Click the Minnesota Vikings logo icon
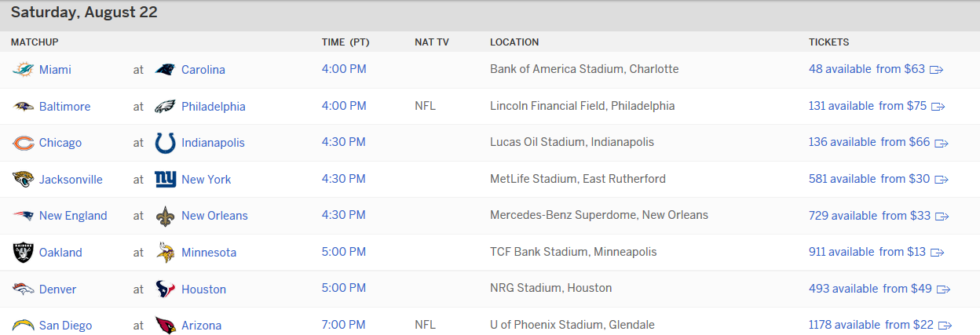Image resolution: width=980 pixels, height=335 pixels. (x=165, y=253)
